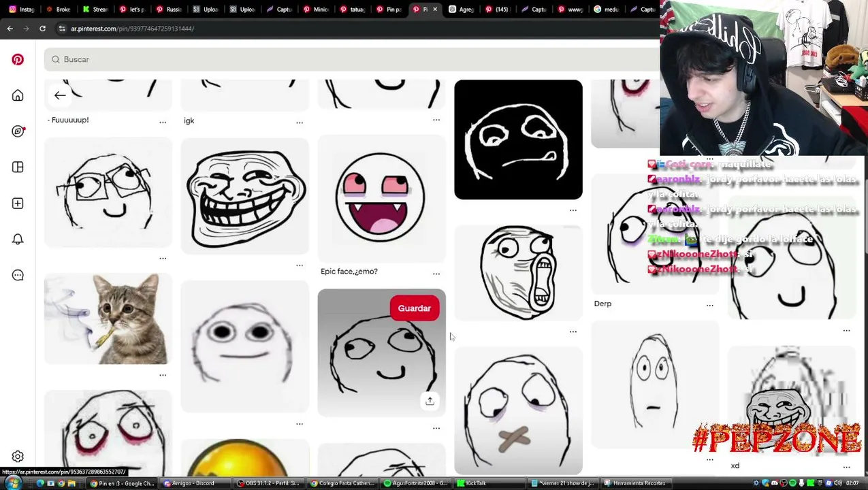Open the bandaged mouth face pin
Viewport: 868px width, 490px height.
coord(518,410)
